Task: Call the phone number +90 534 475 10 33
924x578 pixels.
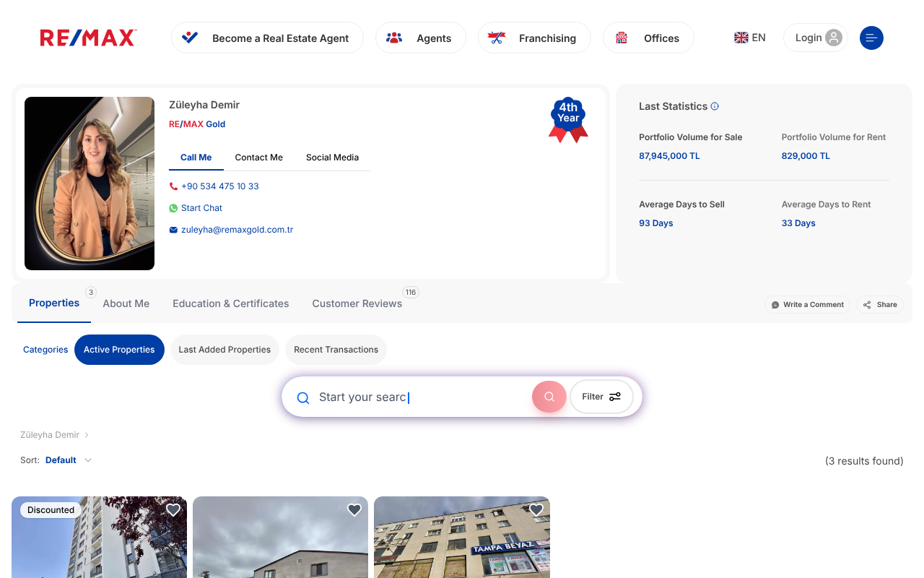Action: (219, 186)
